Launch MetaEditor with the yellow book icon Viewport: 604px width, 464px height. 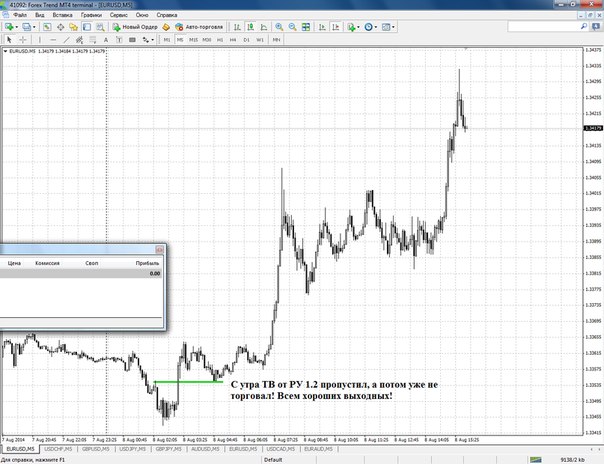(x=166, y=27)
